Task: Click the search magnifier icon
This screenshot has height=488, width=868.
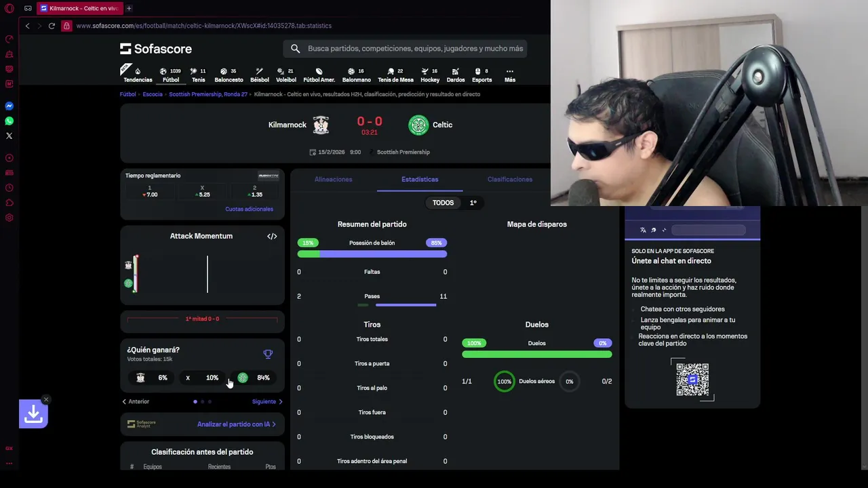Action: coord(296,49)
